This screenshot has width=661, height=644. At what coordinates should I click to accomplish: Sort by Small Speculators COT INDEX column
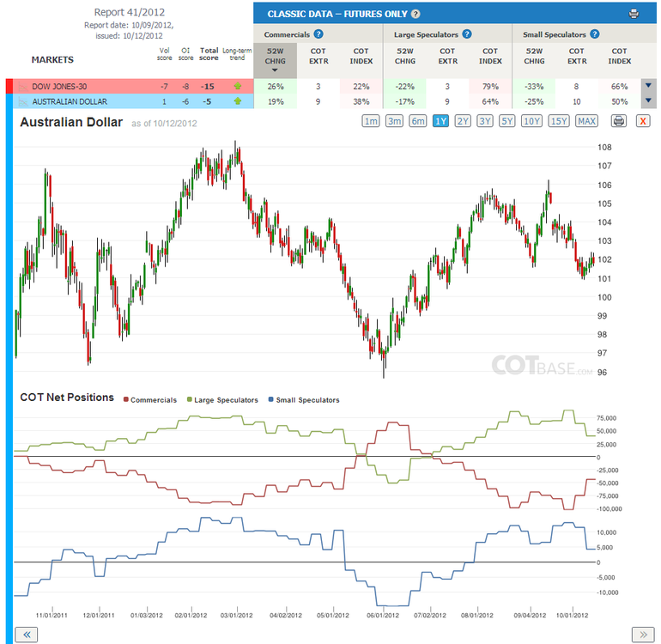click(619, 56)
